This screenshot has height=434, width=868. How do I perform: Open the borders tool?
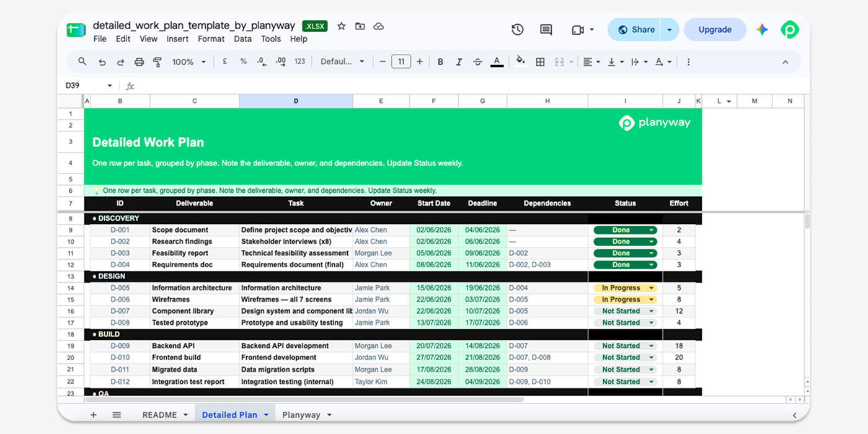tap(540, 62)
